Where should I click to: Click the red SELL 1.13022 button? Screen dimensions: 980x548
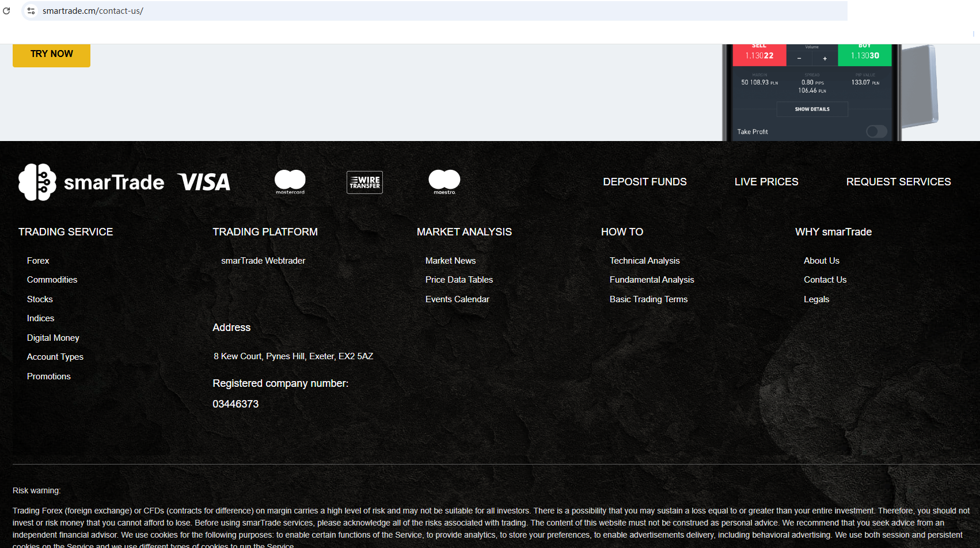[x=759, y=55]
